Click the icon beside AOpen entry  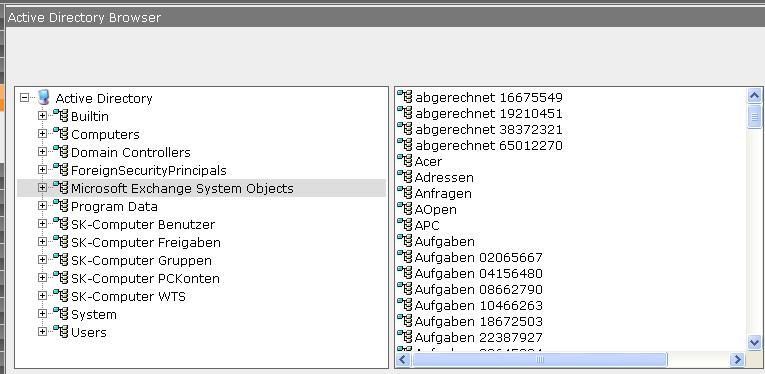(405, 209)
